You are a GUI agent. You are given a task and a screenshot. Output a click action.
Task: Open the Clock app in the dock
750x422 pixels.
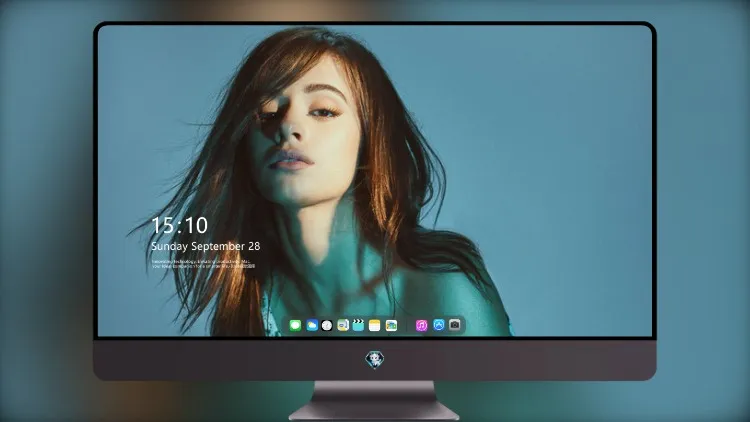327,325
